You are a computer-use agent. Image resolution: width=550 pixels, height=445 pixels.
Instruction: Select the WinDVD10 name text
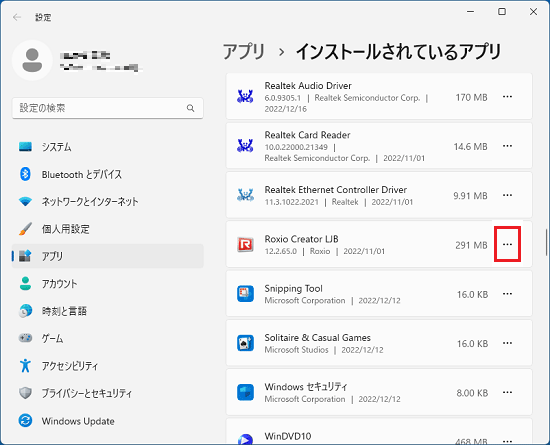pos(288,436)
